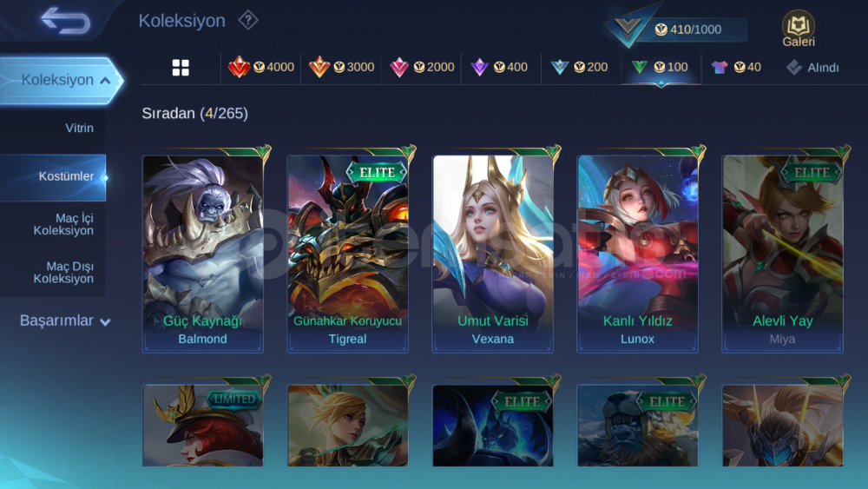The width and height of the screenshot is (868, 489).
Task: Open the Galeri book icon
Action: tap(799, 29)
